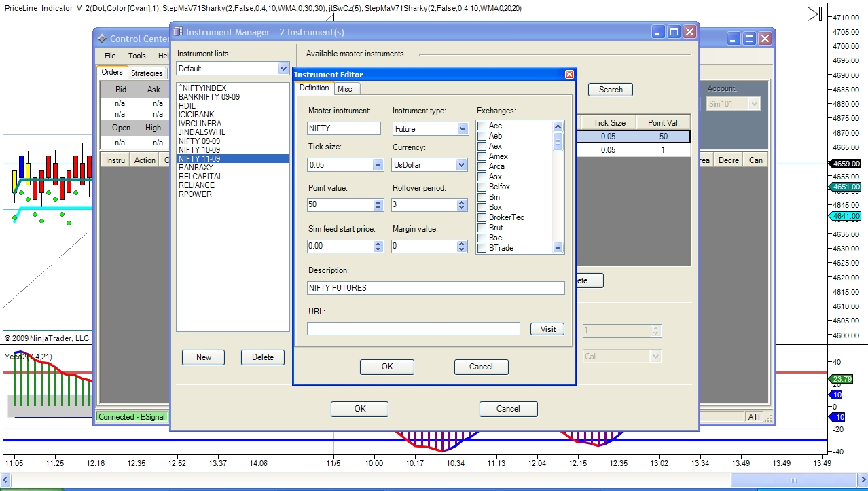The height and width of the screenshot is (491, 868).
Task: Tick the Ace exchange checkbox
Action: [x=482, y=126]
